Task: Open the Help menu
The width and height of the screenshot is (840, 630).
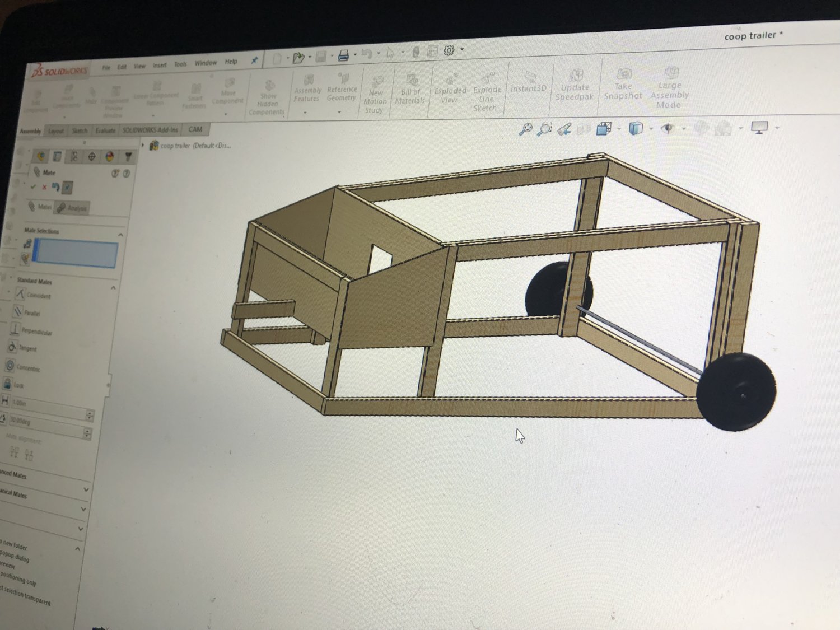Action: point(231,62)
